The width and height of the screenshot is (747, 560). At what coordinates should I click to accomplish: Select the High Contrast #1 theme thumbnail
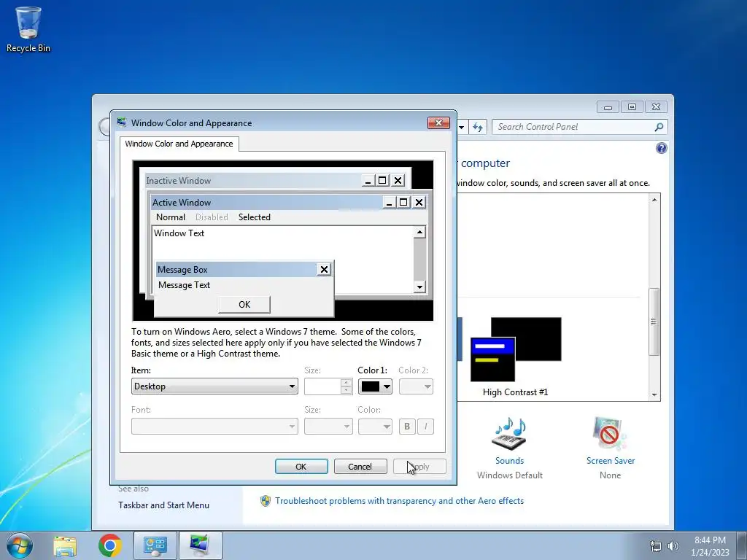coord(516,349)
